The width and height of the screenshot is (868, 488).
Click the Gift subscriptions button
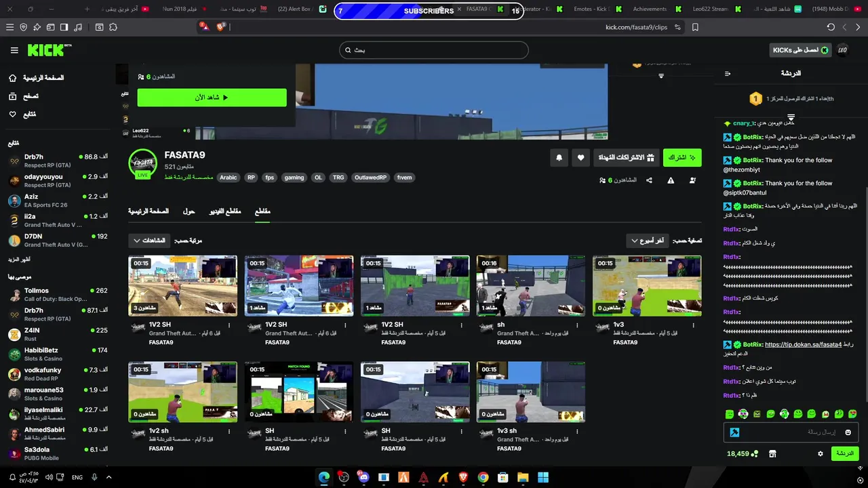pyautogui.click(x=625, y=157)
